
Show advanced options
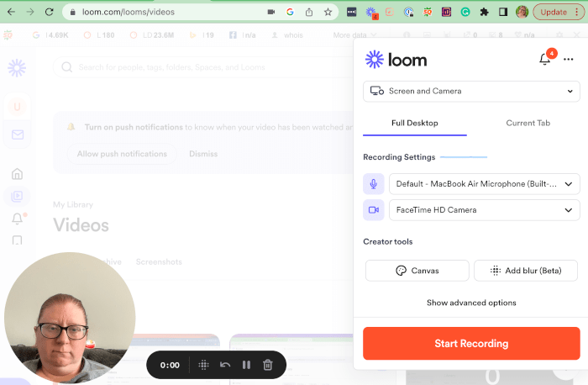[x=471, y=303]
